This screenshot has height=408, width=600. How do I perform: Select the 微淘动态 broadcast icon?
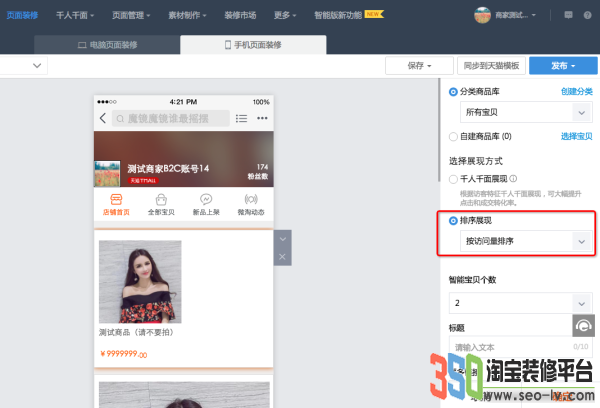(x=251, y=199)
